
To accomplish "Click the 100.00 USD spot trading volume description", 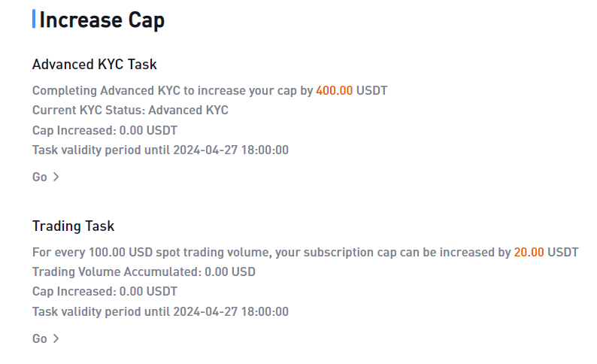I will (305, 253).
